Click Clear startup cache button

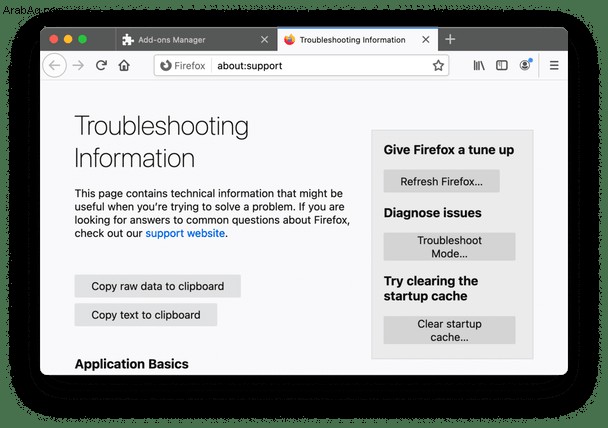click(x=449, y=330)
